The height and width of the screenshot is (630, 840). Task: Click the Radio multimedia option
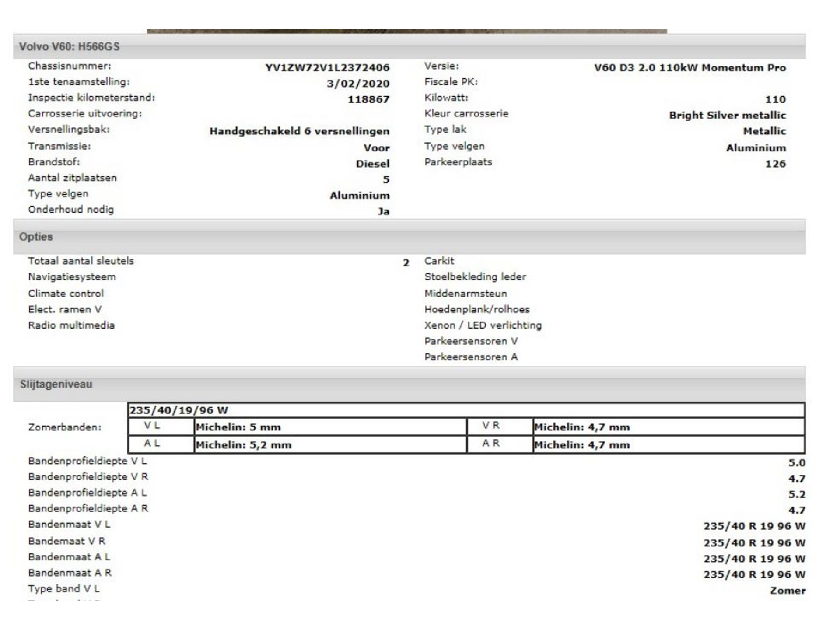71,325
